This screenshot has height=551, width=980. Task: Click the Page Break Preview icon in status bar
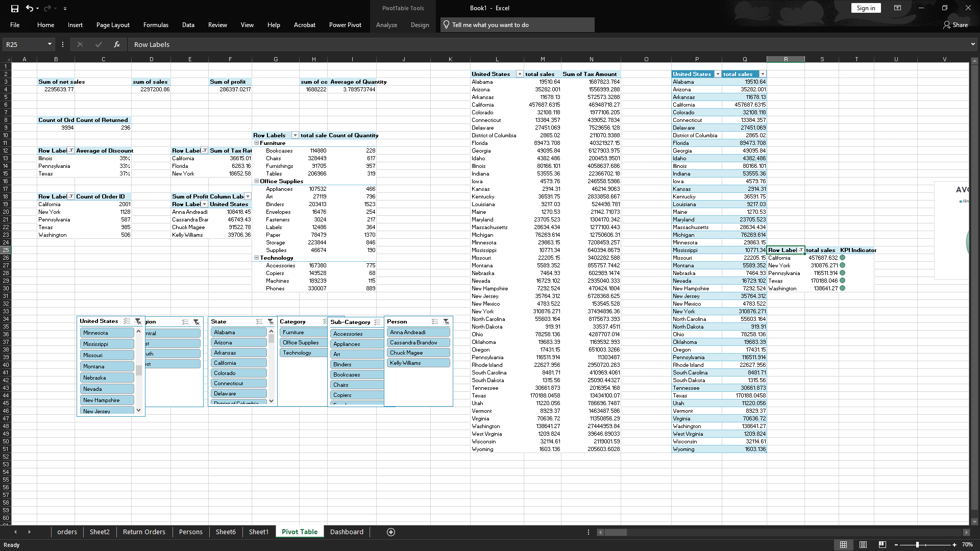(881, 545)
